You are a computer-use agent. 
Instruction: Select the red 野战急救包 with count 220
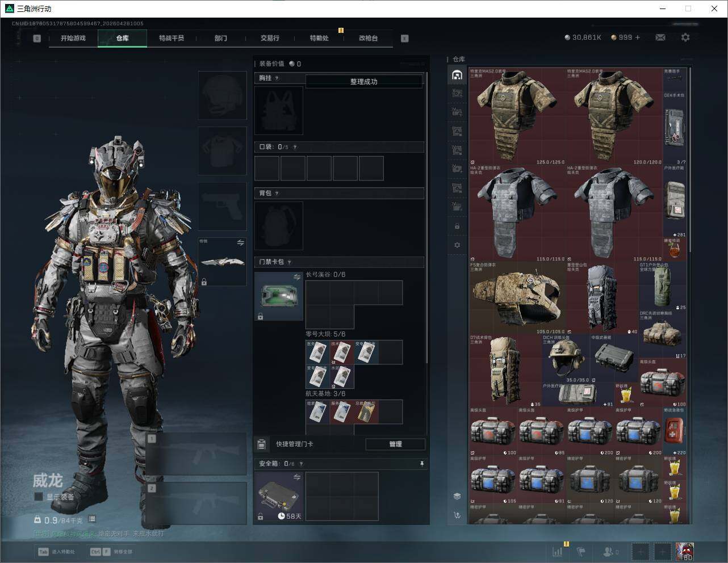675,431
